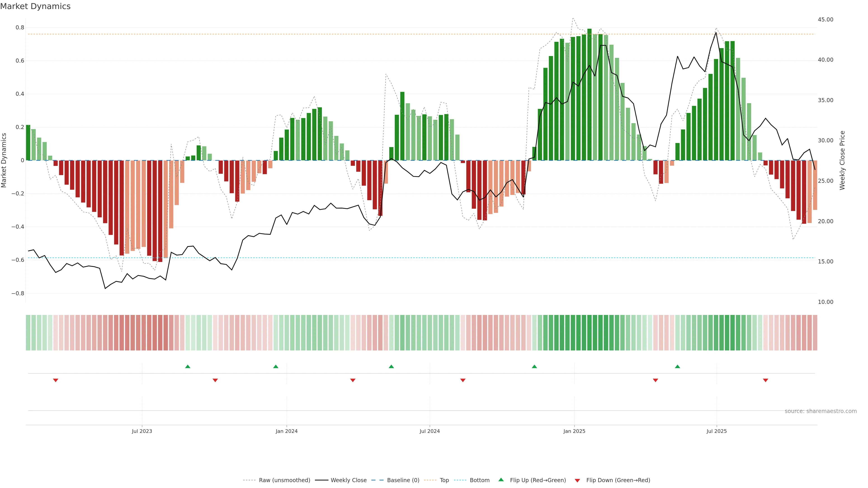Click the Jul 2025 x-axis label

716,431
